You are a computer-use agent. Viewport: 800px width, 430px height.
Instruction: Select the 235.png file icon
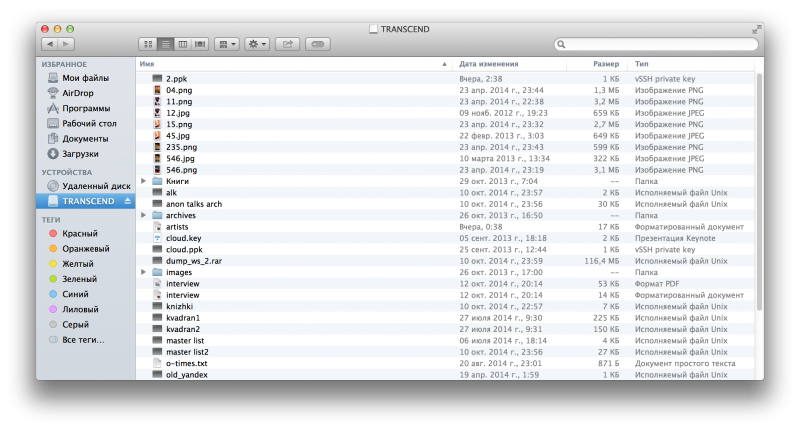[x=157, y=147]
